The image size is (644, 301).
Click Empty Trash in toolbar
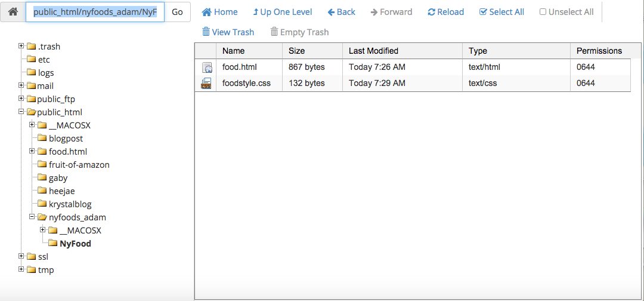coord(299,32)
